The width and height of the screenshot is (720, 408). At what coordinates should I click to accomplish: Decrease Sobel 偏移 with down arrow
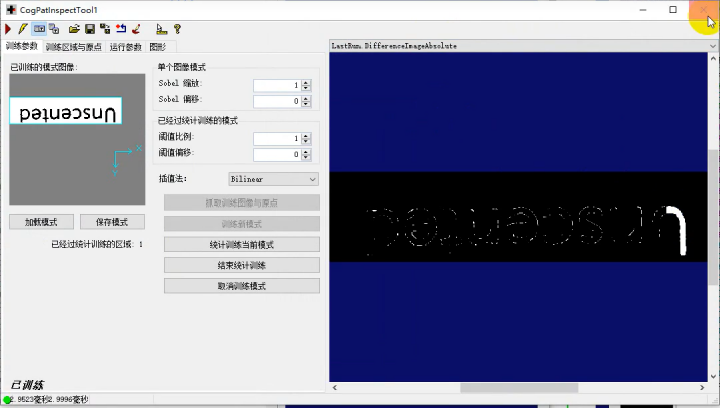306,104
